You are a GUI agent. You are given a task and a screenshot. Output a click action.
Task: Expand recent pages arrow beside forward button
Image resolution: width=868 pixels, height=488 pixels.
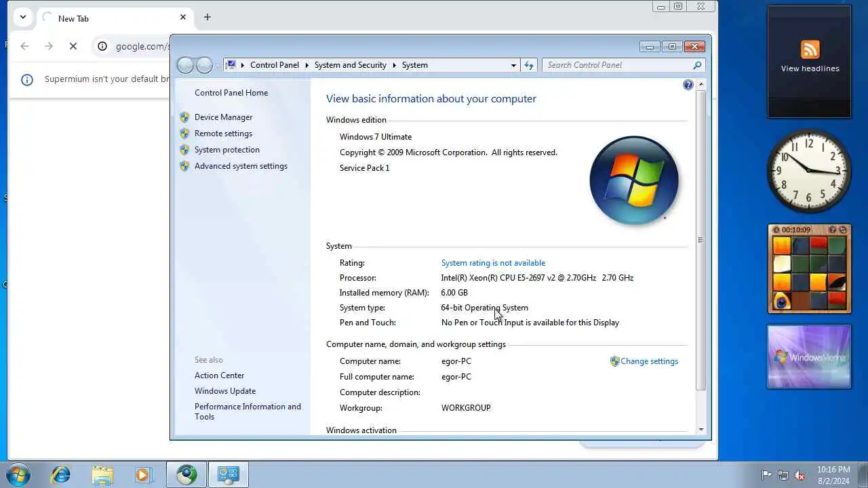pos(218,65)
